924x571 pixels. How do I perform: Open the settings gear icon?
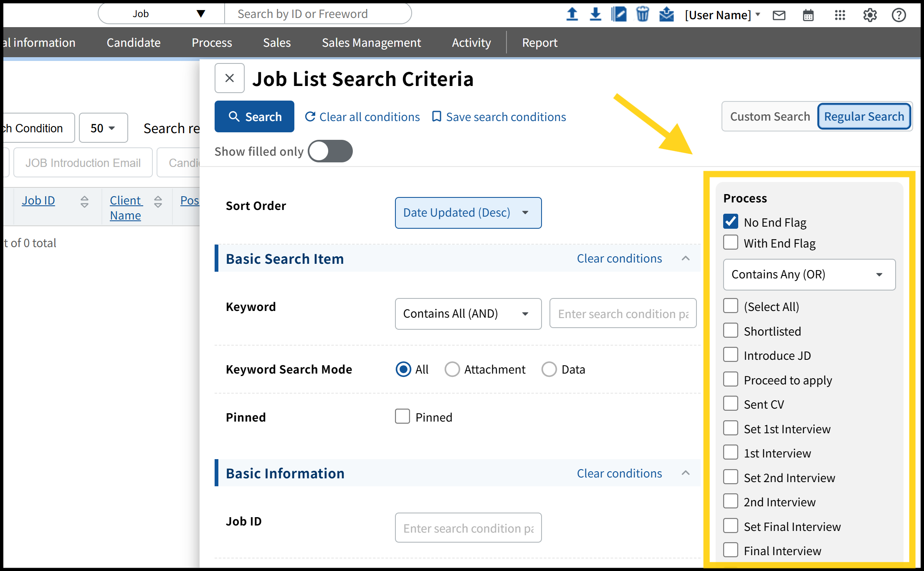870,15
